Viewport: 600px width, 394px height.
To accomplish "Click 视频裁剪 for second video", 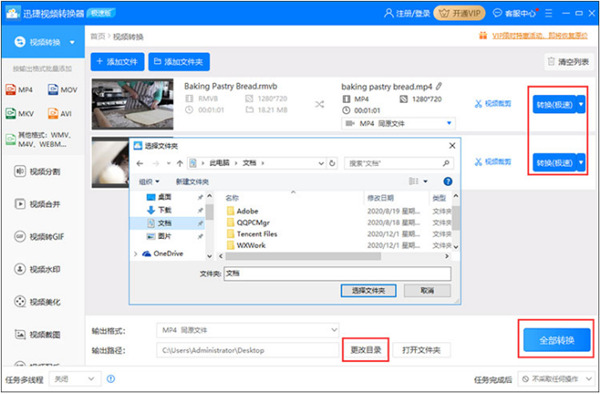I will click(x=493, y=162).
